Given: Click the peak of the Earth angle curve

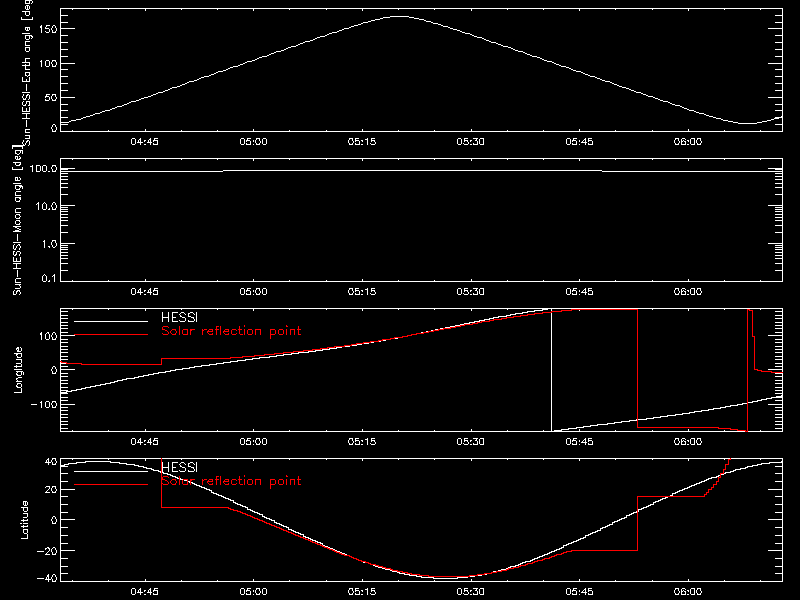Looking at the screenshot, I should click(x=401, y=17).
